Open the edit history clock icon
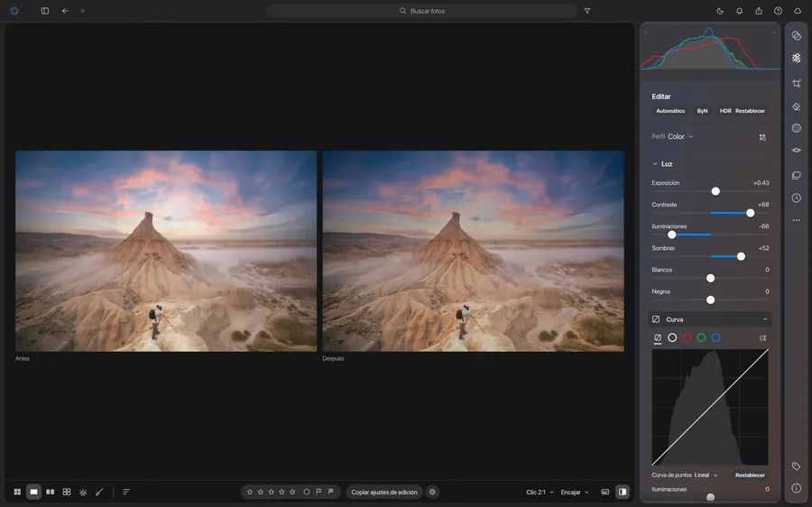Viewport: 812px width, 507px height. coord(797,198)
